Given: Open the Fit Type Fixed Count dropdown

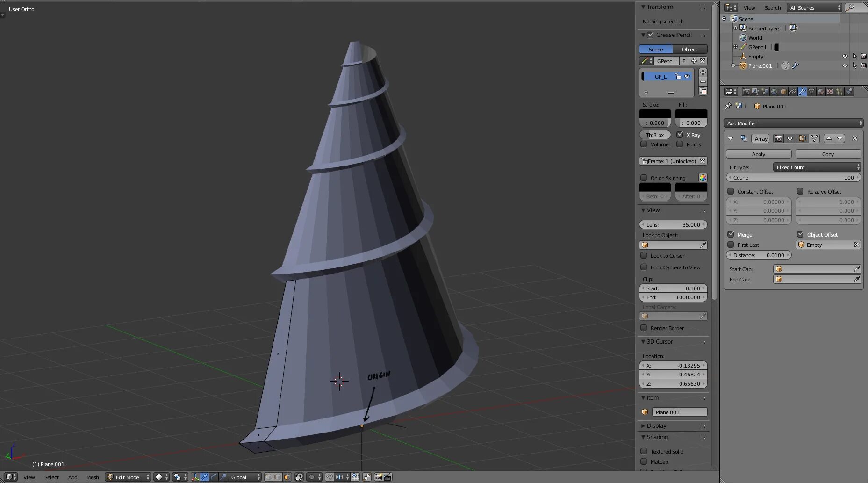Looking at the screenshot, I should [817, 167].
